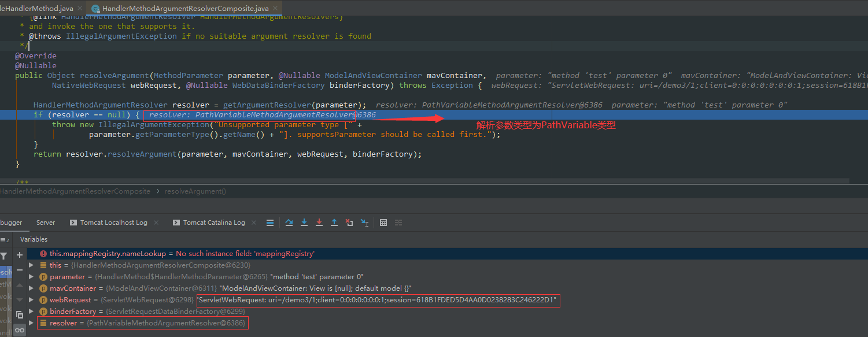The width and height of the screenshot is (868, 337).
Task: Expand the 'resolver' variable node
Action: 31,323
